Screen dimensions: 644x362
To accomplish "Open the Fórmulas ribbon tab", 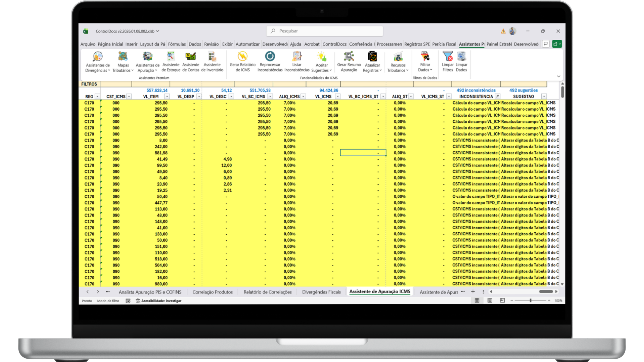I will pos(177,44).
